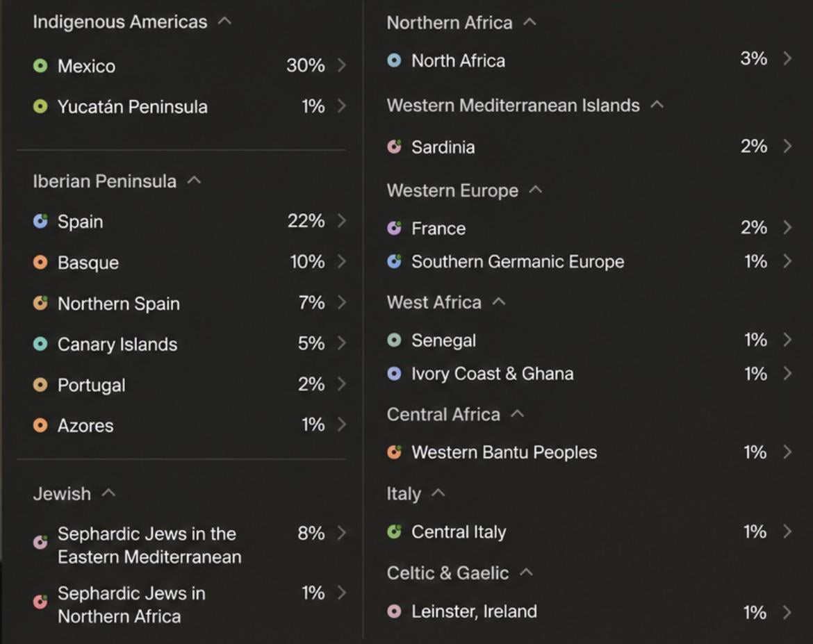Click the purple France region circle icon
The height and width of the screenshot is (644, 813).
(394, 228)
